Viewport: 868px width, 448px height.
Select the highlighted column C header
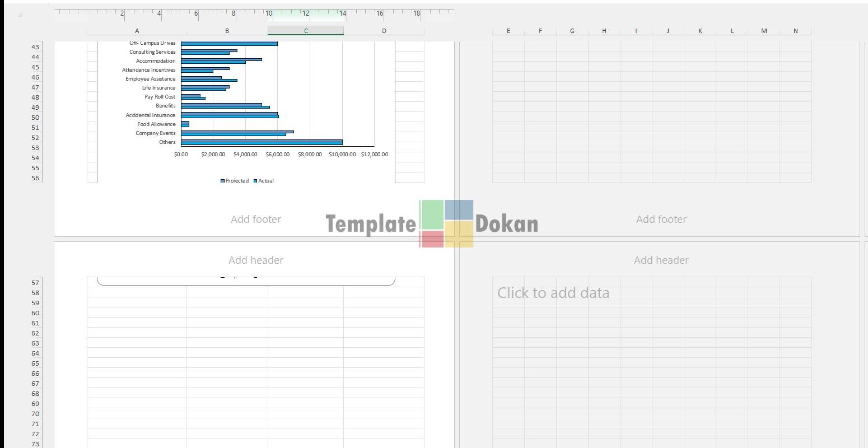306,31
